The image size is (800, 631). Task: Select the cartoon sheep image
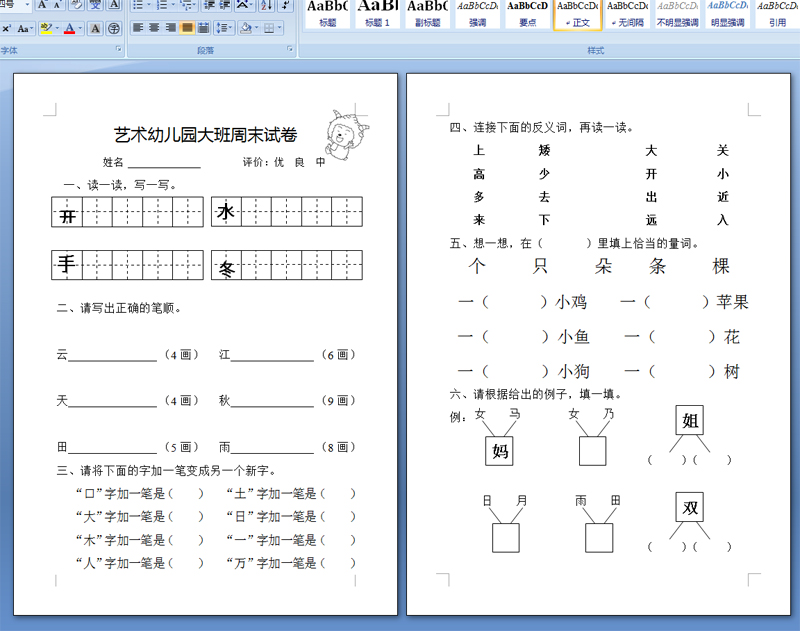click(345, 135)
